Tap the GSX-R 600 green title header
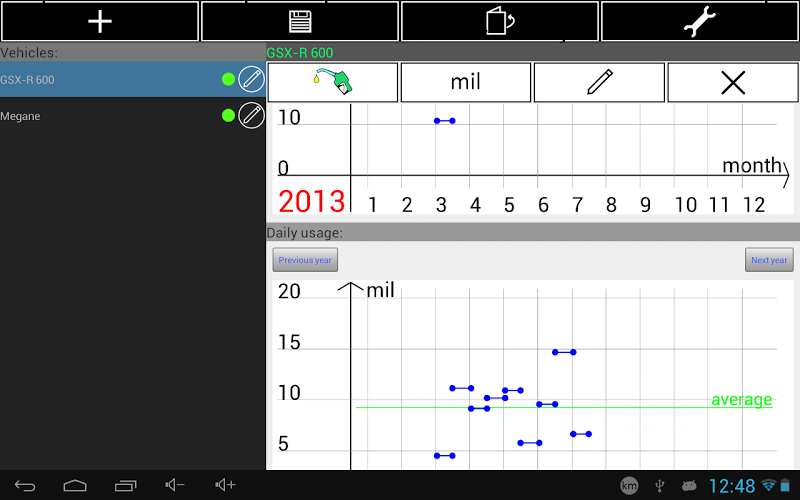Screen dimensions: 800x500 pos(300,53)
